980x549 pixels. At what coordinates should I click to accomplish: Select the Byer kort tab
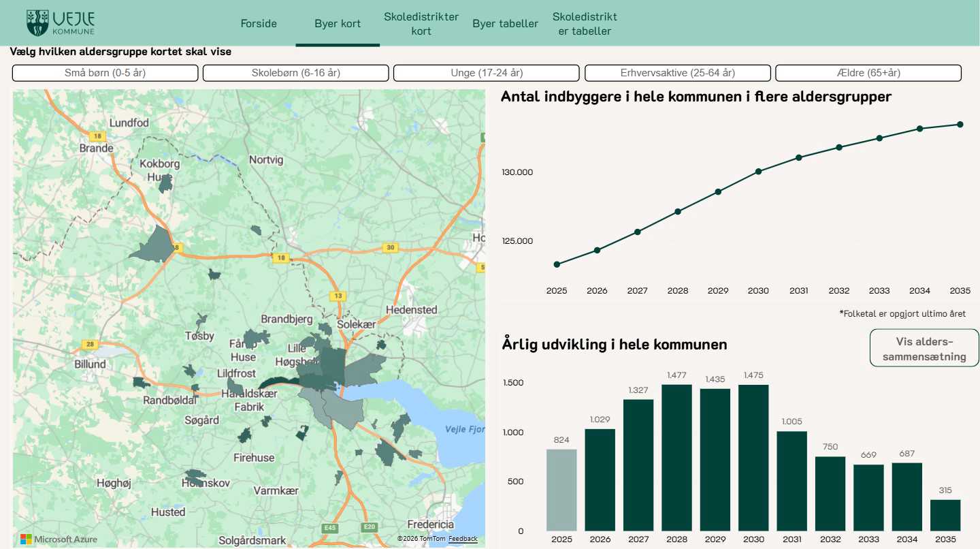[338, 24]
